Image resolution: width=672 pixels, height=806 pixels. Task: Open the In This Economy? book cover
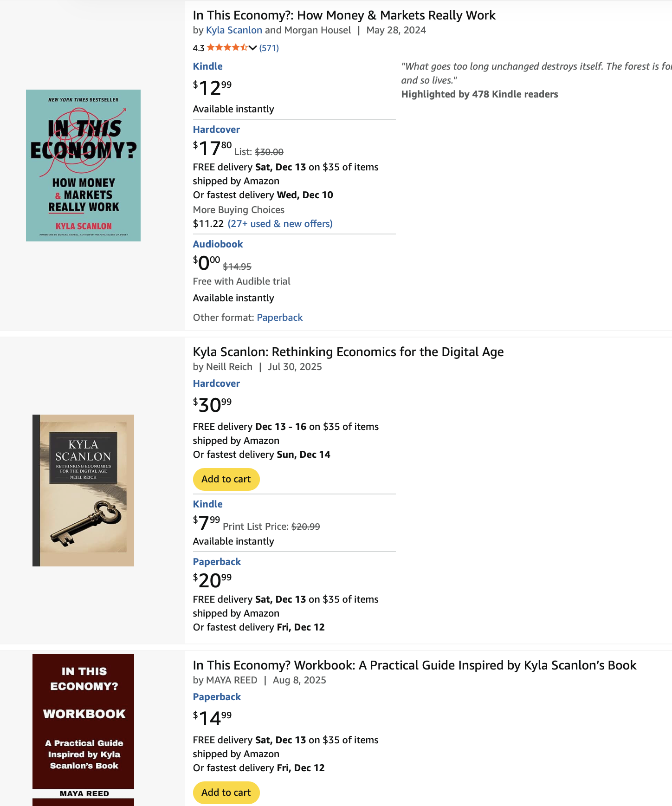(x=83, y=165)
